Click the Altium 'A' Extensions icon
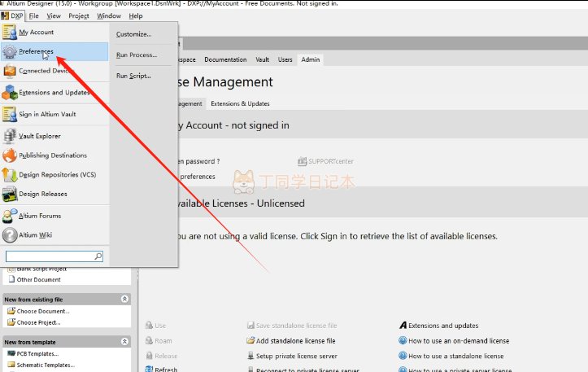This screenshot has height=372, width=588. pos(403,325)
